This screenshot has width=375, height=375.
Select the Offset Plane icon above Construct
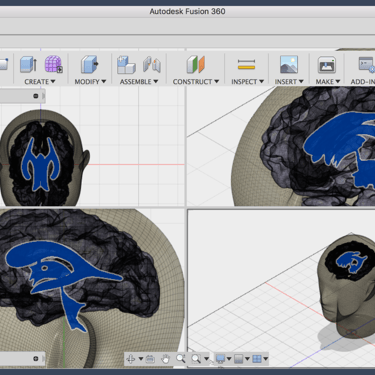(196, 64)
